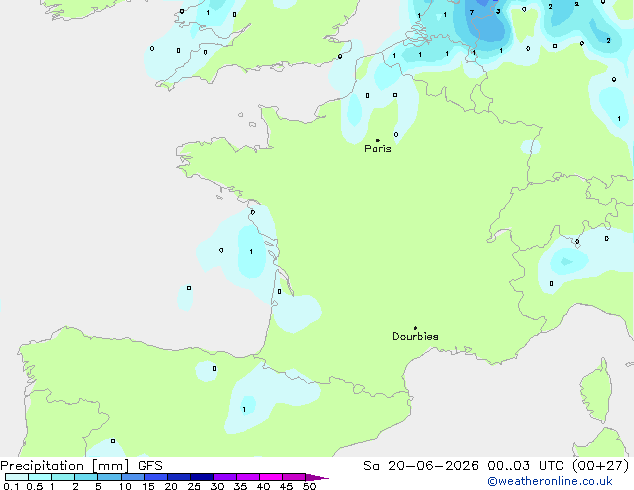Select the 1–2 mm legend color swatch
The height and width of the screenshot is (490, 634).
coord(63,477)
